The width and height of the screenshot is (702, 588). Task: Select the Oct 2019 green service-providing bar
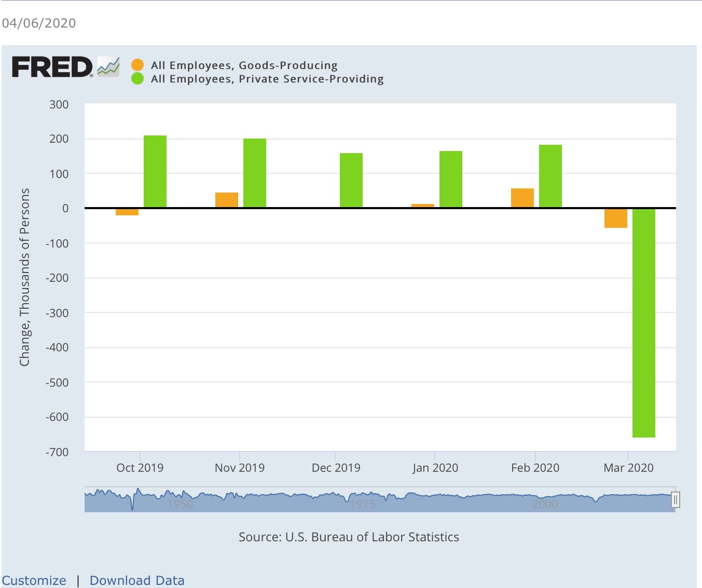click(155, 171)
